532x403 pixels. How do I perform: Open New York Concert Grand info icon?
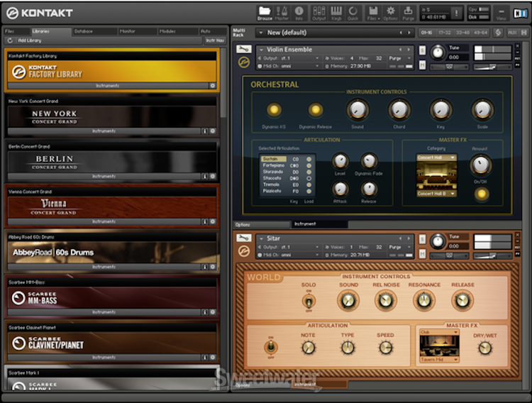(204, 131)
